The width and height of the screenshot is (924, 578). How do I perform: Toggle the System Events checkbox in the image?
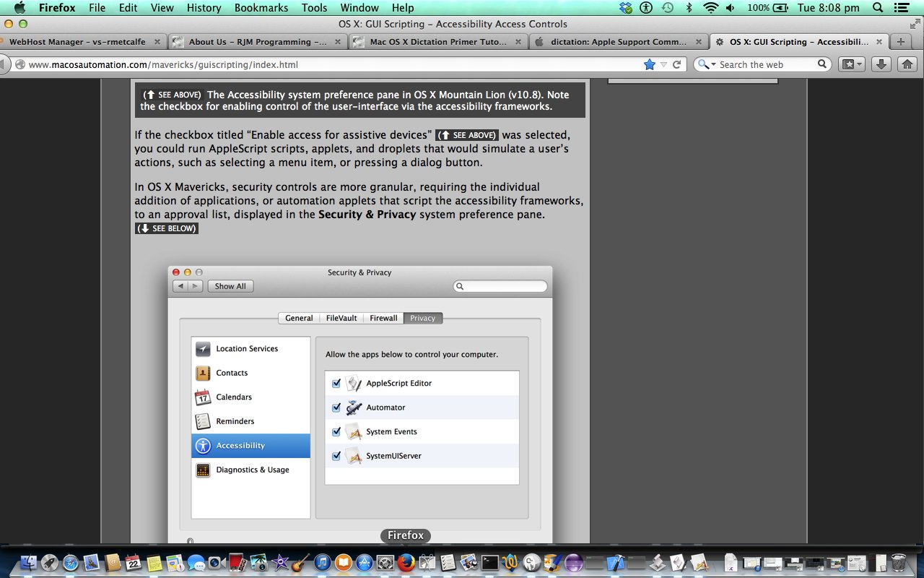[x=336, y=431]
